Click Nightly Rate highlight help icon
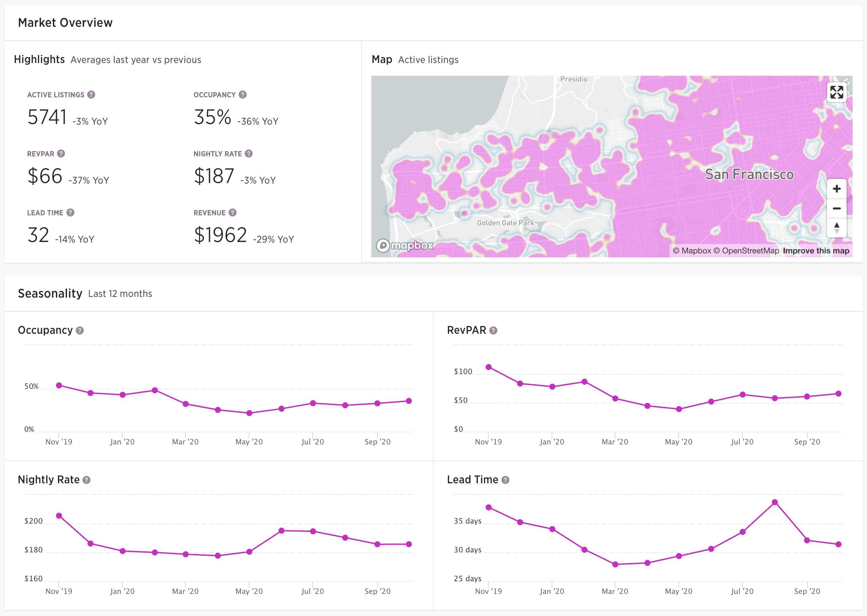 248,153
